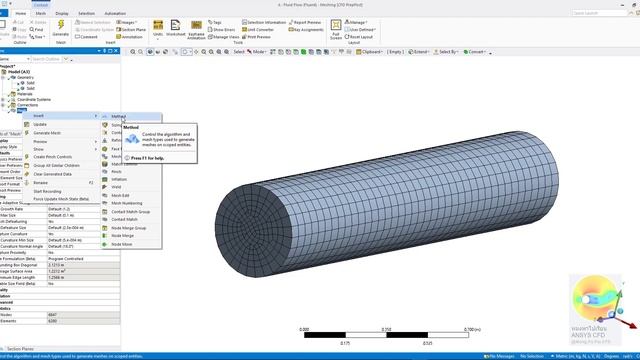Click Create Pinch Controls

point(60,157)
